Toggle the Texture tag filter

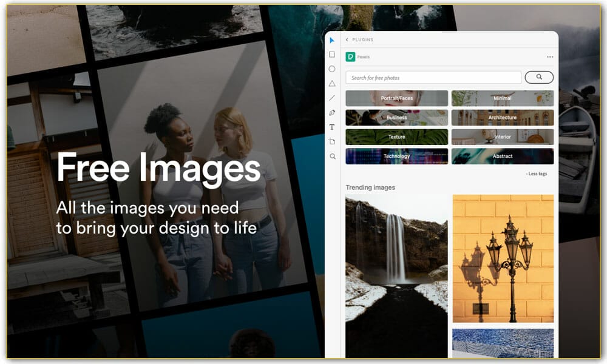396,136
